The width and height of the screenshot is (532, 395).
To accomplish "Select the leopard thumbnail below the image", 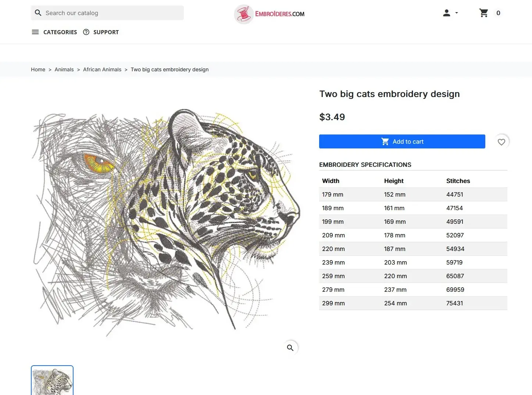I will pos(52,381).
